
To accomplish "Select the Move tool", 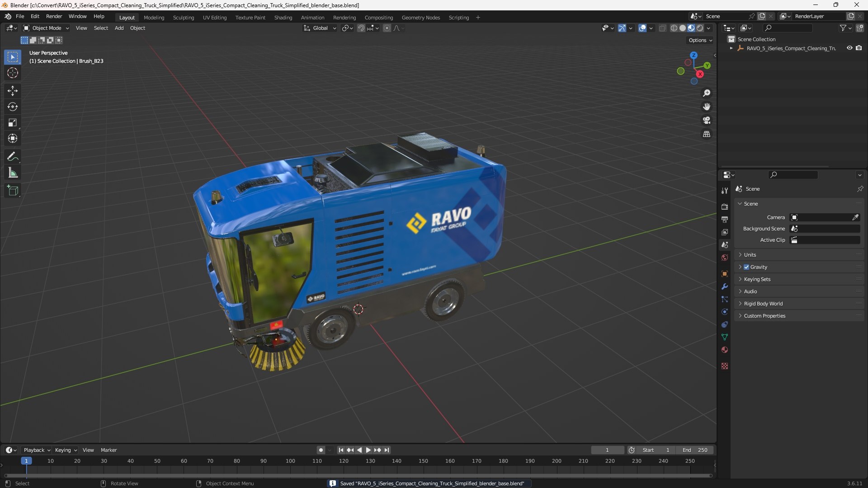I will [13, 91].
